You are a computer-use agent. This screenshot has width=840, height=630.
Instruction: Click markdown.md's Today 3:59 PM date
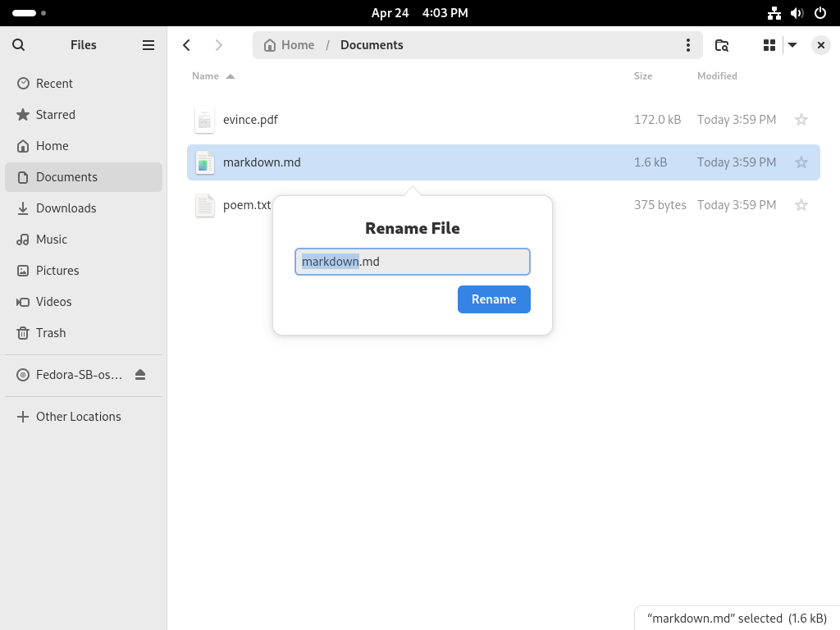click(736, 162)
